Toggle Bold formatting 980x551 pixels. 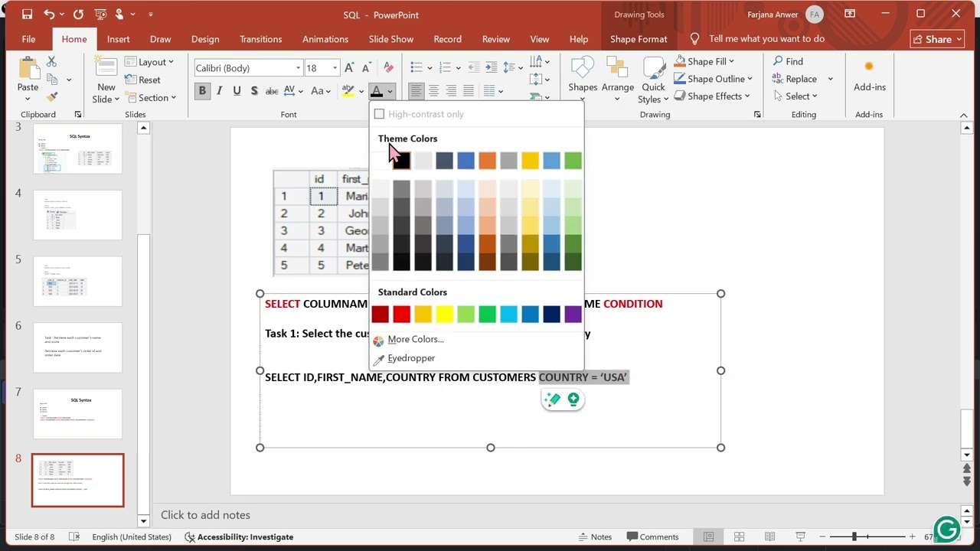click(x=202, y=91)
